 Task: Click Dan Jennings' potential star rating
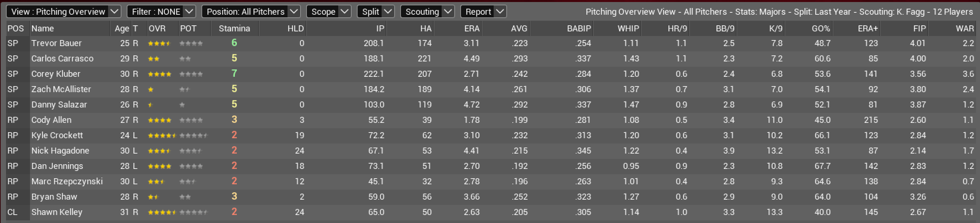point(191,166)
